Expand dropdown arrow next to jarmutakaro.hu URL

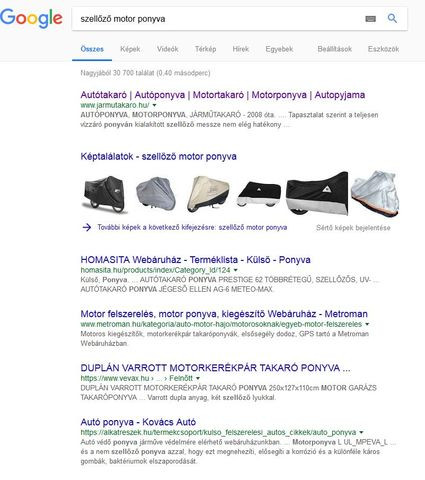click(154, 105)
